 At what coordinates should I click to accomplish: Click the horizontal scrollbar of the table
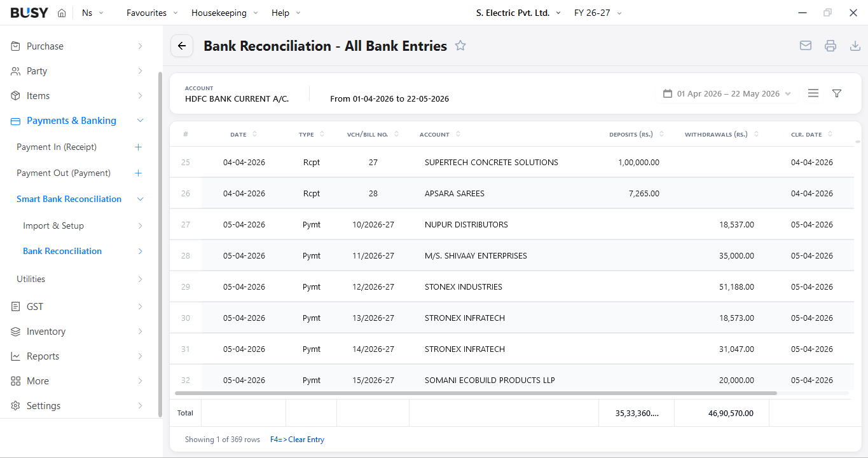(x=476, y=393)
